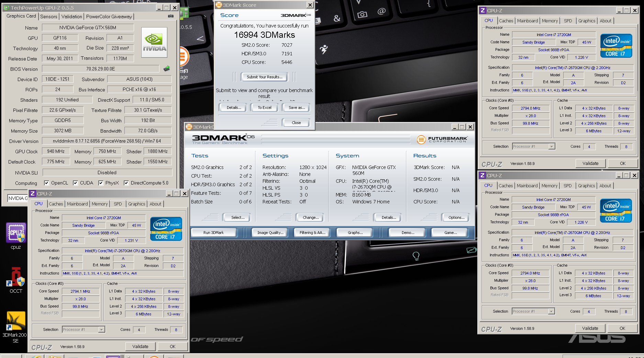Click the Name field NVIDIA GeForce GTX 560M
This screenshot has height=358, width=644.
88,27
